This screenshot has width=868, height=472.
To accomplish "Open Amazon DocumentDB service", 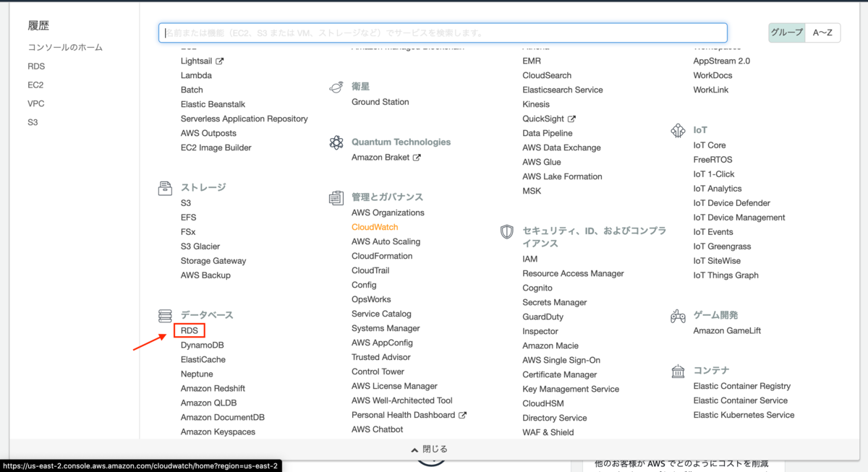I will (223, 418).
